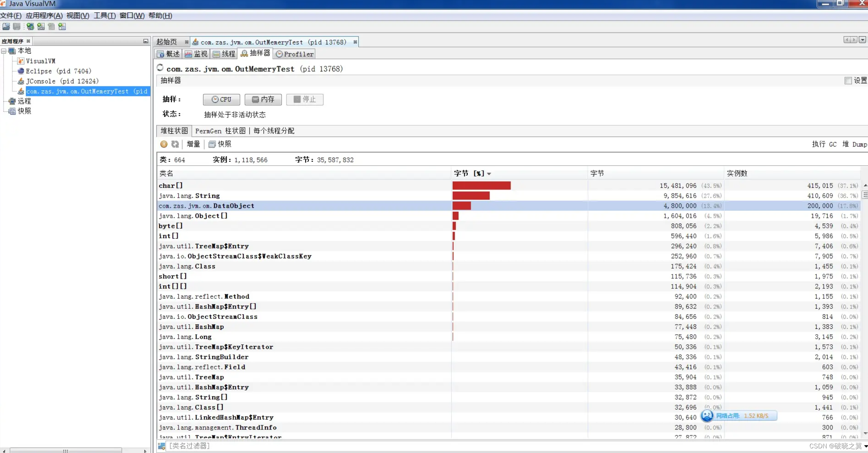Screen dimensions: 868x453
Task: Open the Tools (工具) menu
Action: click(x=104, y=15)
